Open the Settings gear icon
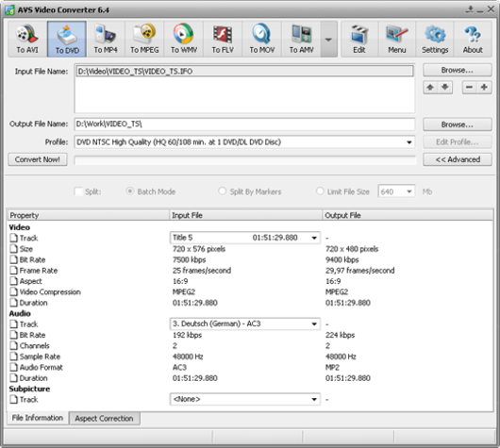This screenshot has height=448, width=500. (x=435, y=40)
